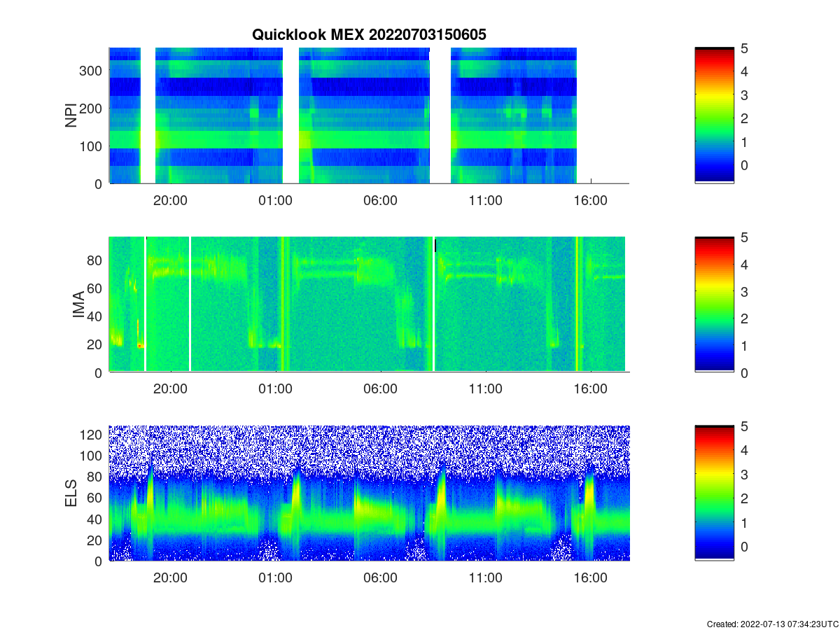Click the "60" tick on the IMA y-axis
This screenshot has height=630, width=840.
coord(96,288)
